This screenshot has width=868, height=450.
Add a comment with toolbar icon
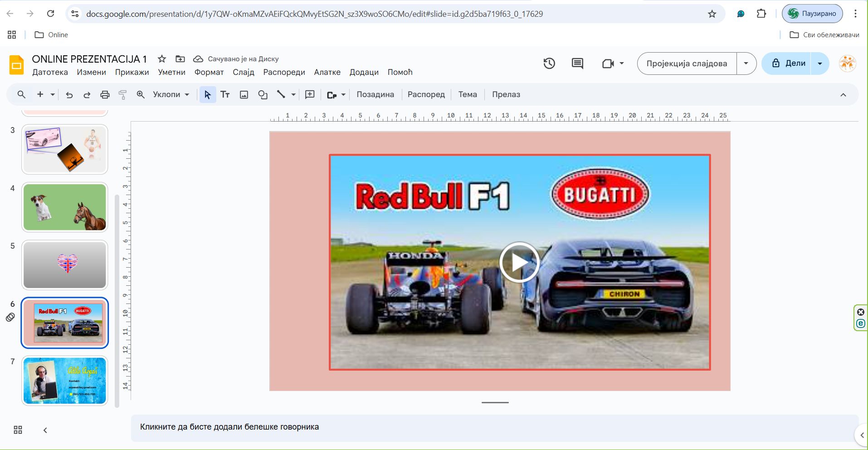310,95
